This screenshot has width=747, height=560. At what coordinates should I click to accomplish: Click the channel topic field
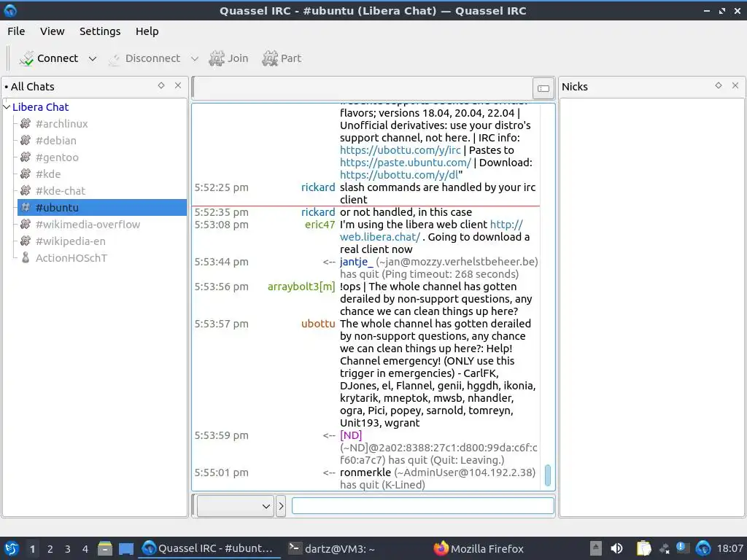tap(363, 88)
